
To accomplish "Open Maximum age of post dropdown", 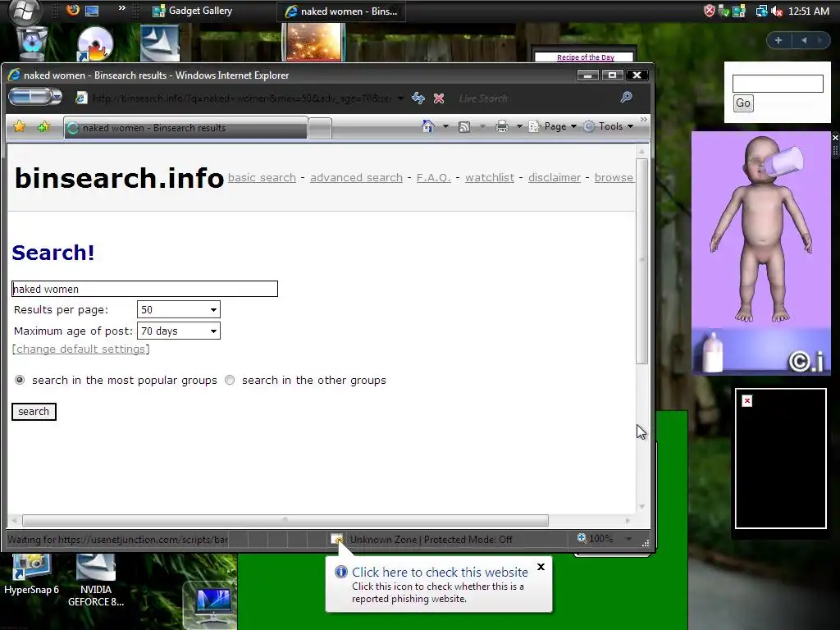I will [178, 331].
